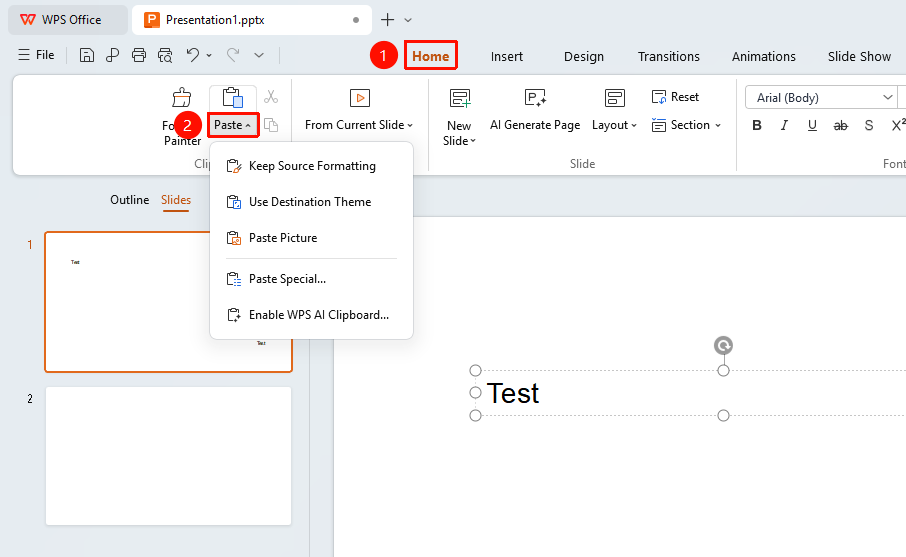The height and width of the screenshot is (557, 906).
Task: Click the rotate handle above text box
Action: tap(723, 346)
